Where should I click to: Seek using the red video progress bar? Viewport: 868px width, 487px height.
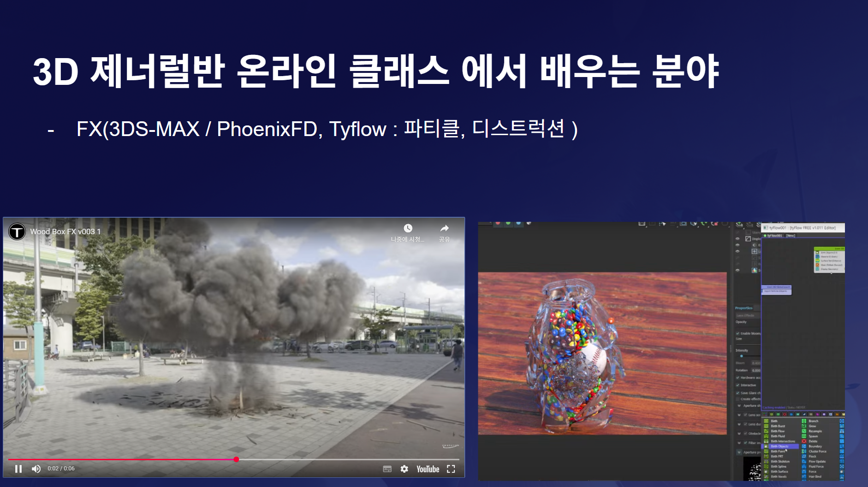[234, 459]
